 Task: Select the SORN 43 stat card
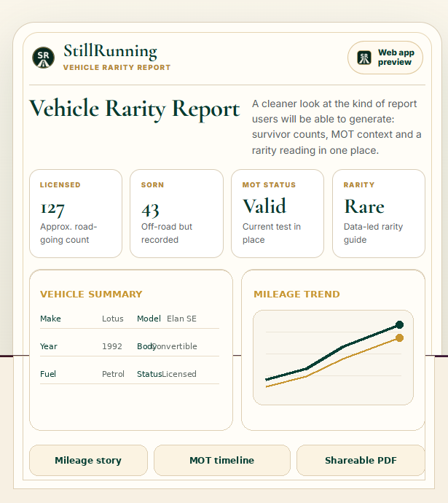pyautogui.click(x=176, y=214)
